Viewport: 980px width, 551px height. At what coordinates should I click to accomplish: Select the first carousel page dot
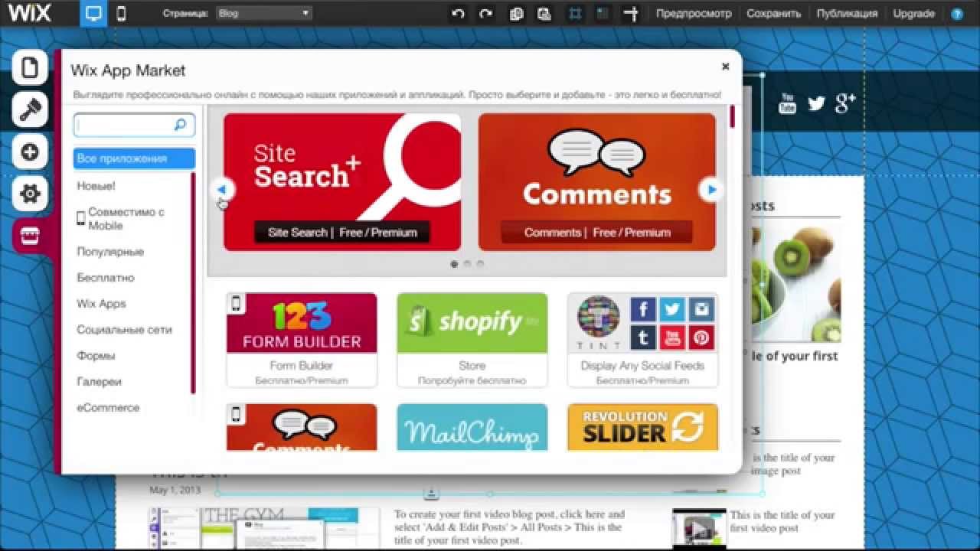454,264
